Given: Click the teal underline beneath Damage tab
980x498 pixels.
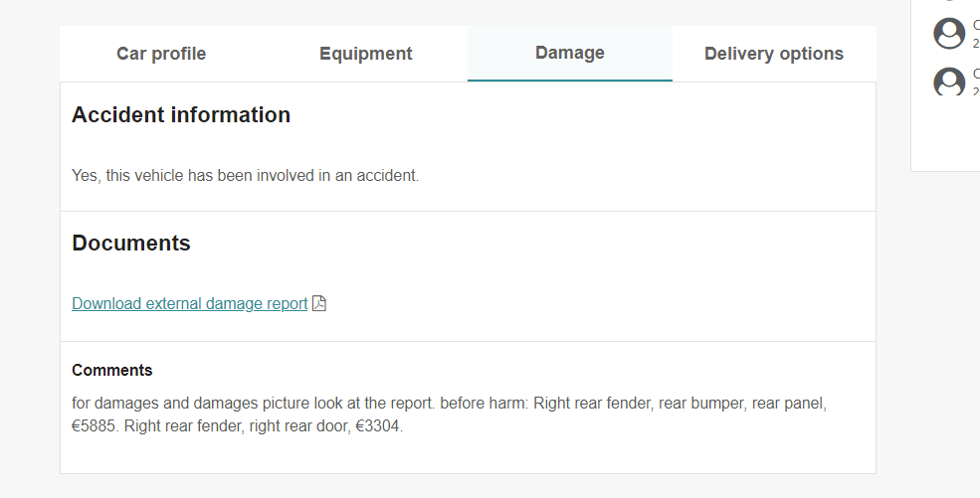Looking at the screenshot, I should pos(570,81).
